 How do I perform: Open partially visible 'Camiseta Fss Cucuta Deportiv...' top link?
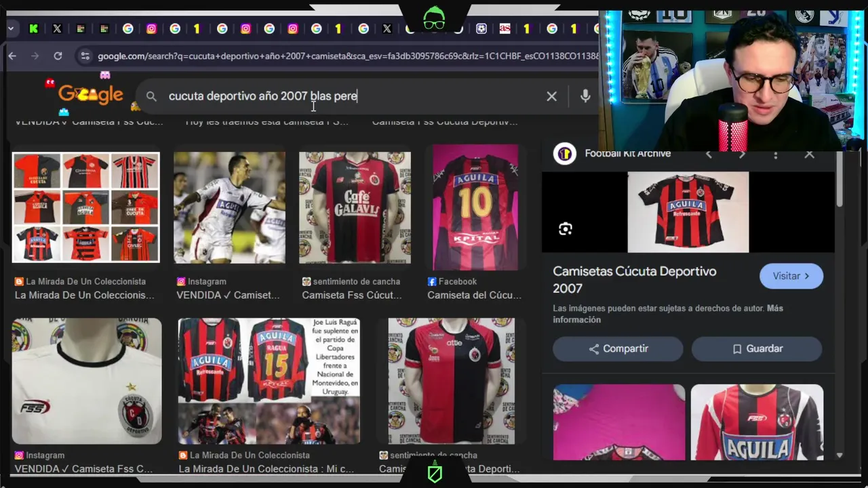click(x=445, y=122)
